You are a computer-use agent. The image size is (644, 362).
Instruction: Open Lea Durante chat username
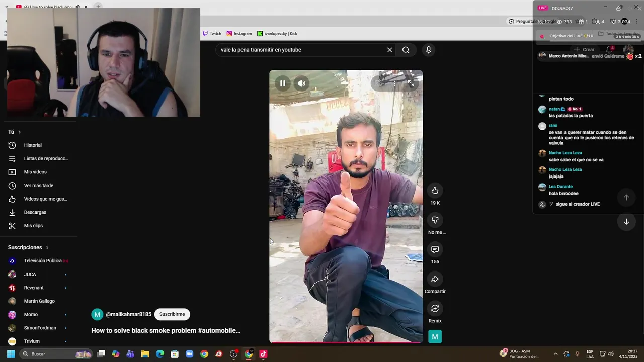click(x=560, y=187)
